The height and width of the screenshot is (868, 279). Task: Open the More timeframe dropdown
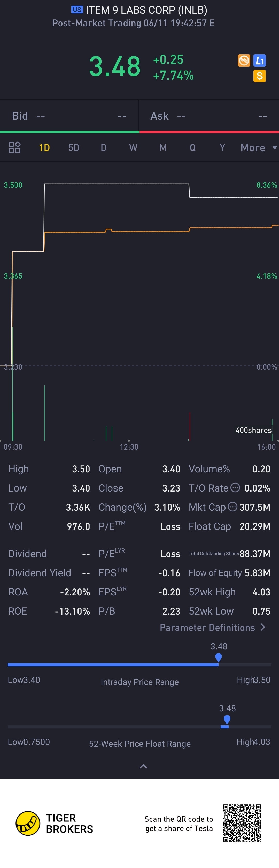click(258, 148)
